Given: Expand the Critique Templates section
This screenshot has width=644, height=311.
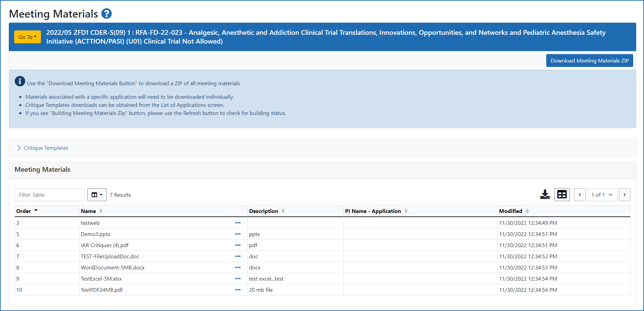Looking at the screenshot, I should click(43, 148).
